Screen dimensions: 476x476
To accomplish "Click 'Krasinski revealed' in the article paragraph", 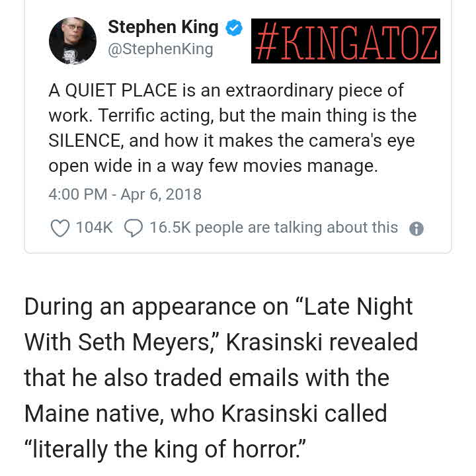I will [x=322, y=342].
